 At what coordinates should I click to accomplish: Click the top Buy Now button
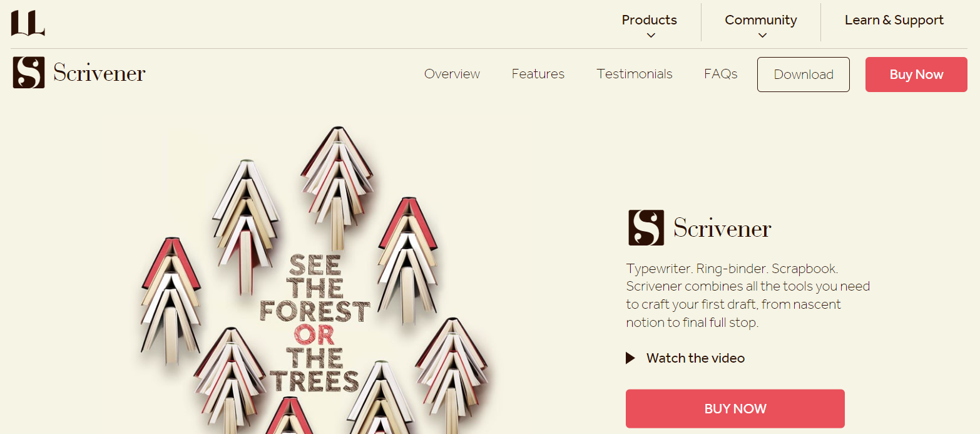point(916,75)
